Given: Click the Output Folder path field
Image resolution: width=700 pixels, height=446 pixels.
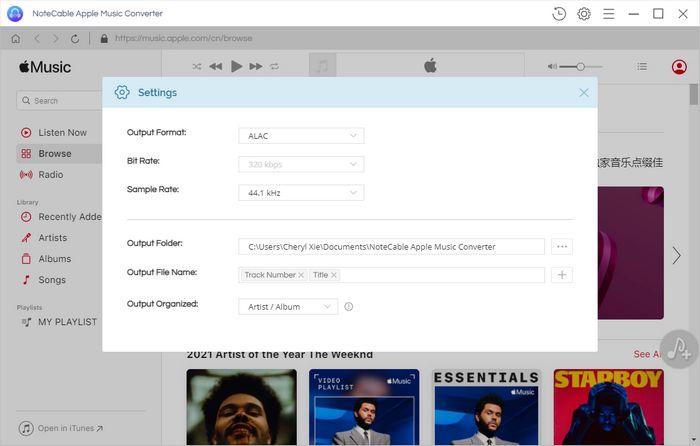Looking at the screenshot, I should pyautogui.click(x=392, y=246).
